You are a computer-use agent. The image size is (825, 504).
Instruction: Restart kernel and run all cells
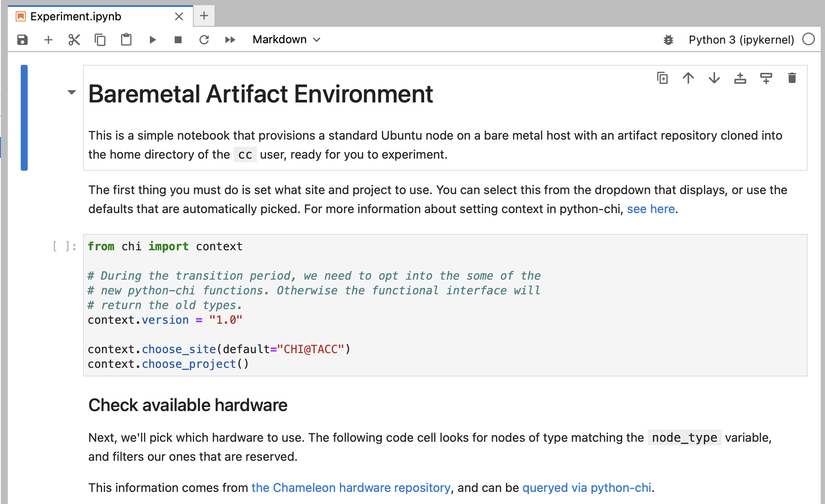pos(230,40)
